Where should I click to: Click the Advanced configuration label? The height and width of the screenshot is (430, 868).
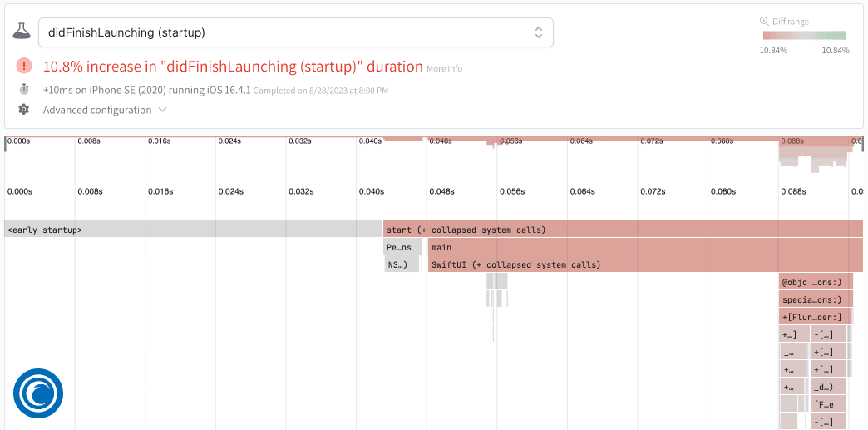pos(97,110)
